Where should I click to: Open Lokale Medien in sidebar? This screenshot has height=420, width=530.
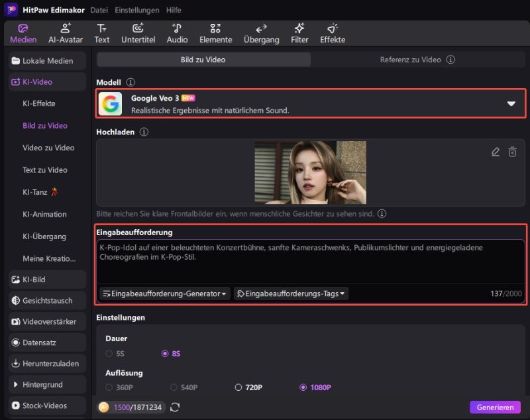tap(47, 61)
